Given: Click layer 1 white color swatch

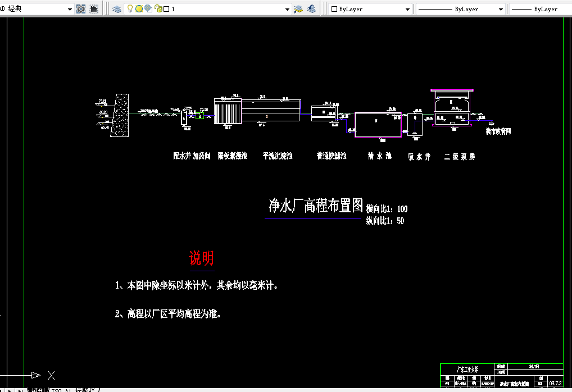Looking at the screenshot, I should tap(166, 9).
